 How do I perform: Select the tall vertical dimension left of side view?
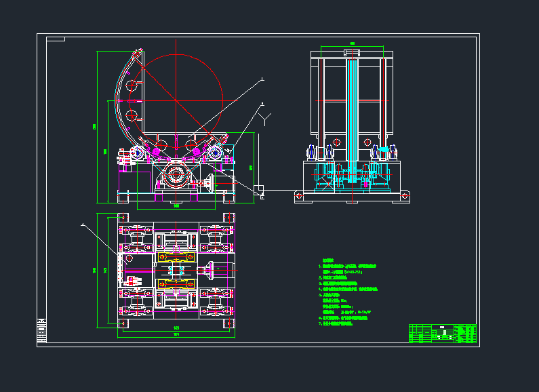[97, 127]
